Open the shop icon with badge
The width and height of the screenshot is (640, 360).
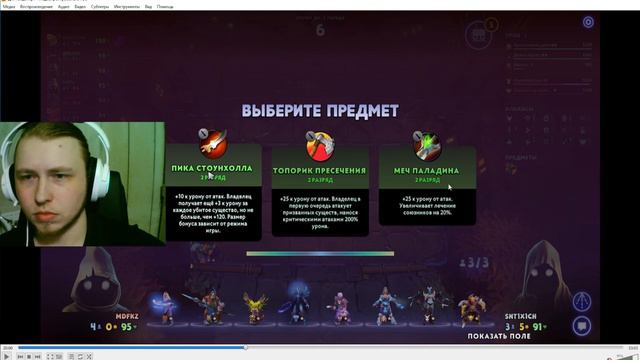tap(480, 35)
